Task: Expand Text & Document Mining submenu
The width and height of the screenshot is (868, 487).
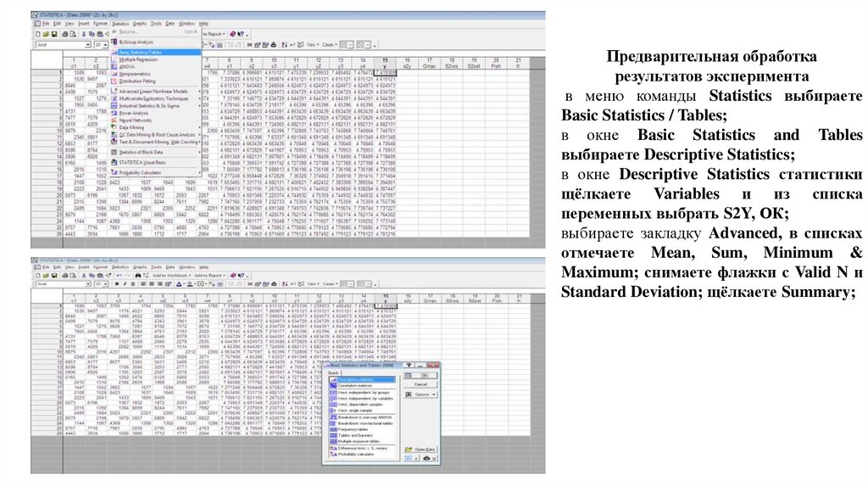Action: click(x=156, y=142)
